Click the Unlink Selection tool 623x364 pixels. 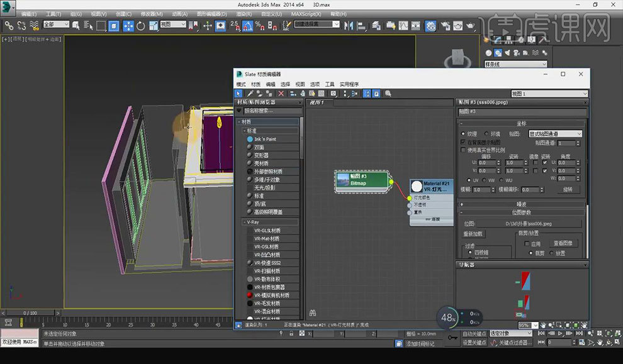[x=21, y=26]
